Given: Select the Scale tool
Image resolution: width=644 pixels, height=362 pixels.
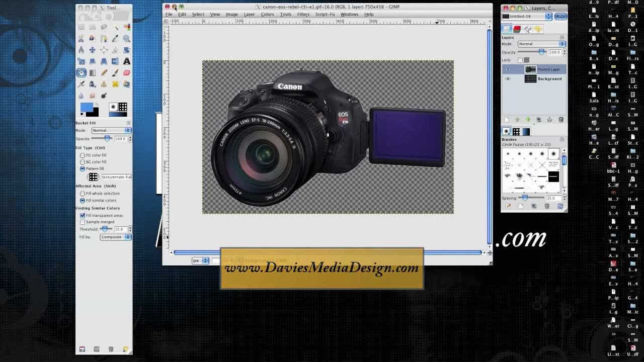Looking at the screenshot, I should click(x=81, y=61).
